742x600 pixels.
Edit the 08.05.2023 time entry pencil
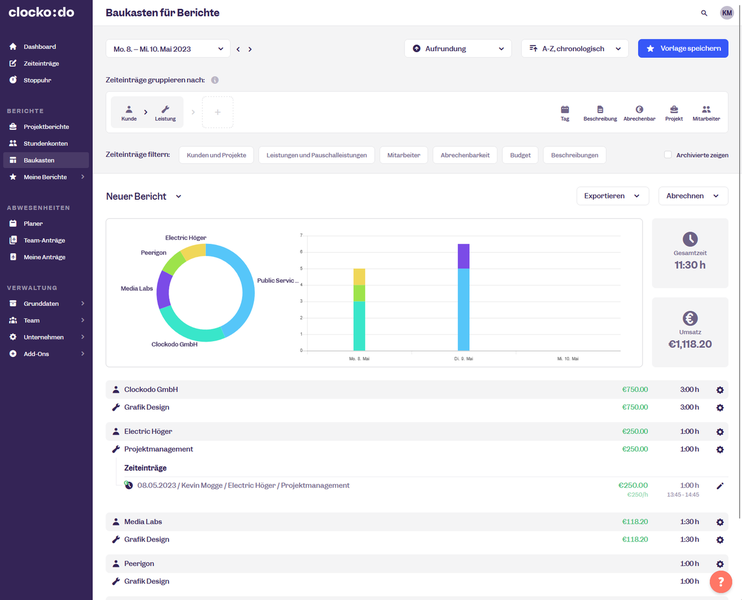(x=720, y=486)
